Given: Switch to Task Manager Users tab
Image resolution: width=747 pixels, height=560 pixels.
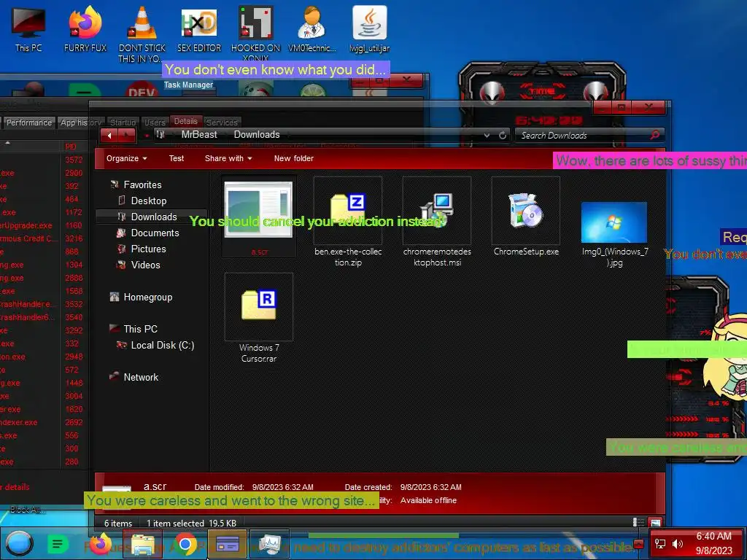Looking at the screenshot, I should (x=155, y=122).
